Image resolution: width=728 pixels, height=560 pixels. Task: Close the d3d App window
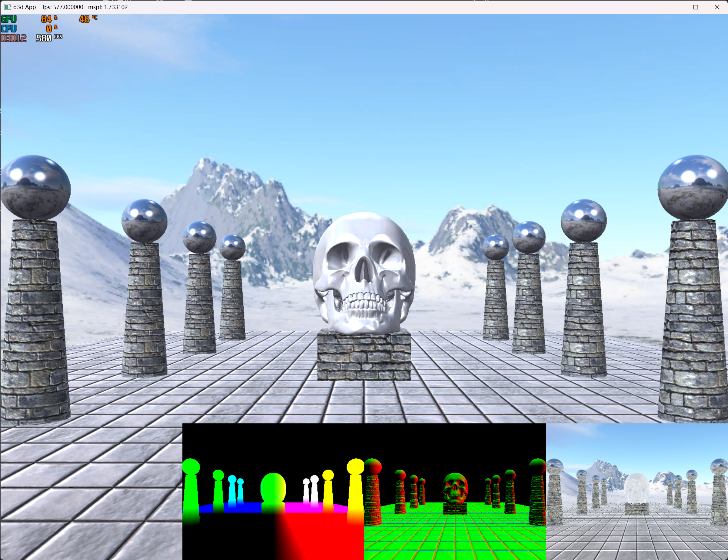coord(717,7)
